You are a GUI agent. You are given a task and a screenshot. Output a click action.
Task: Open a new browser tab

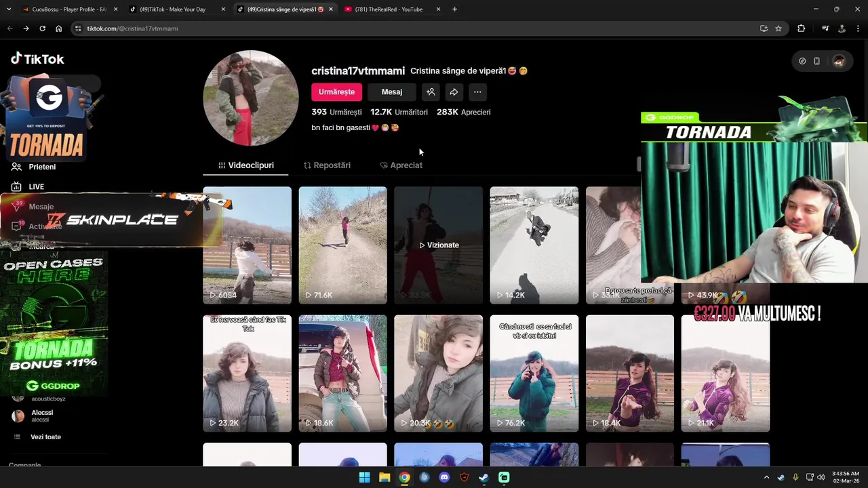454,9
